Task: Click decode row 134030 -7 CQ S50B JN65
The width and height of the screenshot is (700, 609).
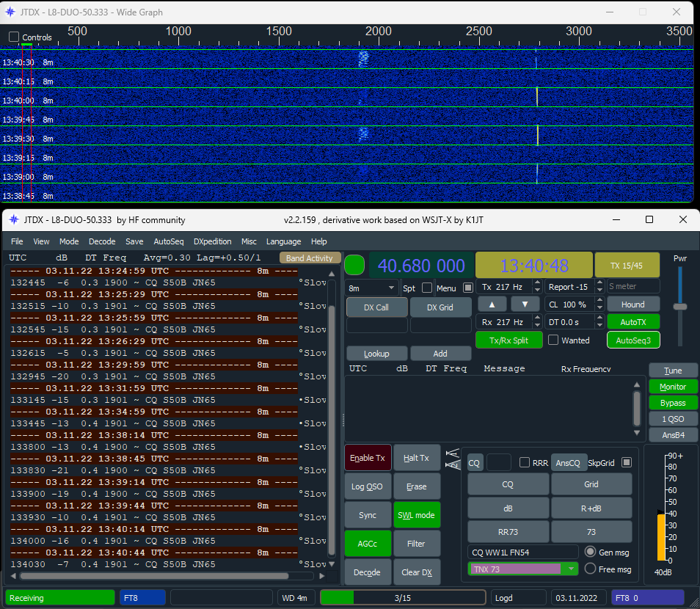Action: click(168, 564)
